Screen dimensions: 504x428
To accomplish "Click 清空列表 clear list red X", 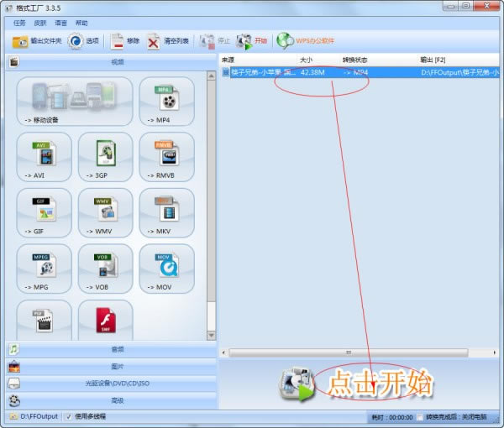I will (x=153, y=42).
